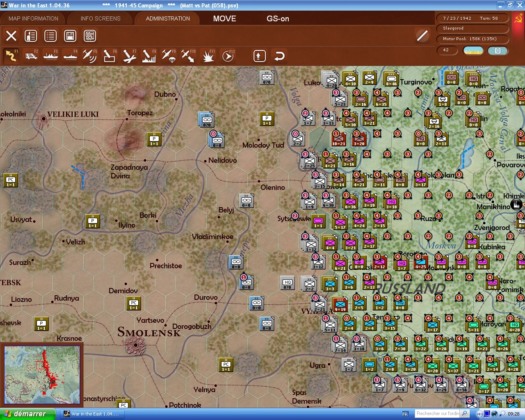The image size is (525, 420).
Task: Click the large X icon in the toolbar
Action: coord(11,36)
